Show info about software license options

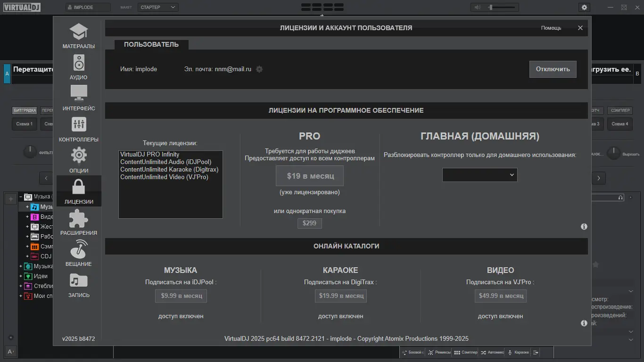(x=584, y=227)
